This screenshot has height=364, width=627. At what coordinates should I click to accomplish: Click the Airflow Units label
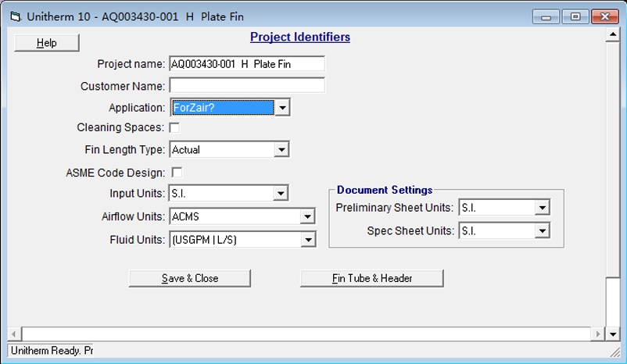click(133, 216)
